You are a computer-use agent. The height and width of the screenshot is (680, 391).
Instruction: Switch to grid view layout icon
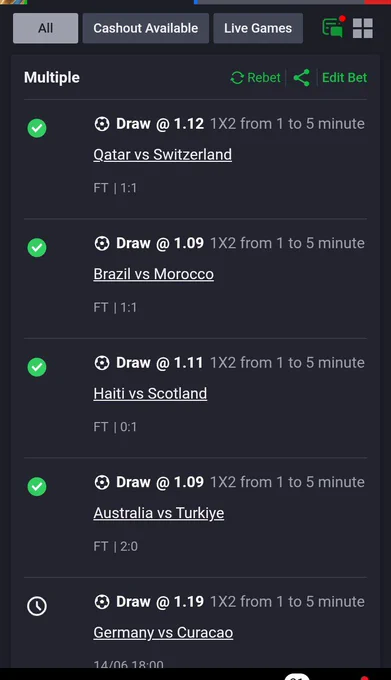click(363, 28)
